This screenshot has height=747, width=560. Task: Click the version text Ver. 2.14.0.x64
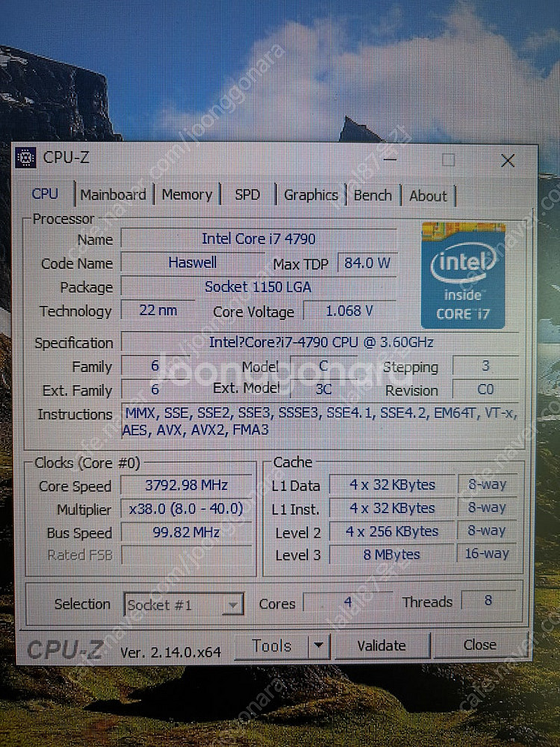click(170, 652)
